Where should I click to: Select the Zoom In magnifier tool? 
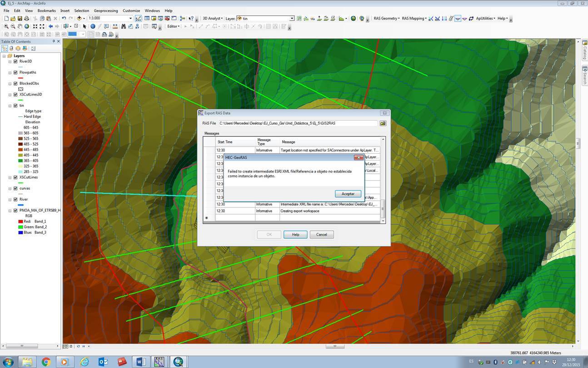pos(6,26)
